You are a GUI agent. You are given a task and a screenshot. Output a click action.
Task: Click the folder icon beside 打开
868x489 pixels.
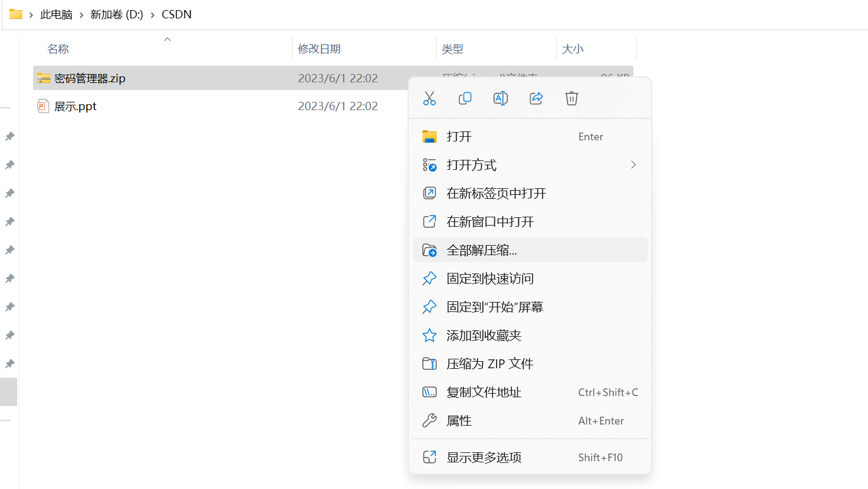430,137
